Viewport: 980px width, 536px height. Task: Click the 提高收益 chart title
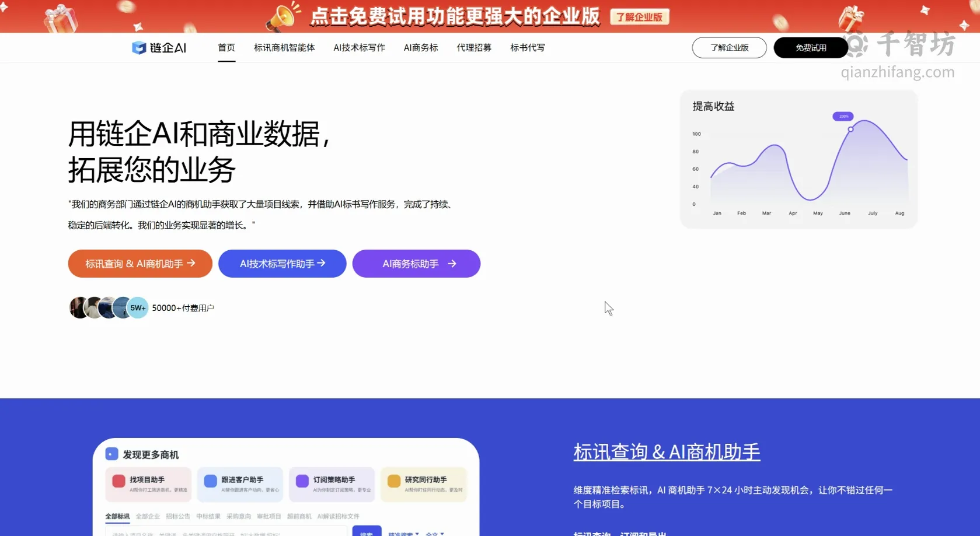point(713,106)
